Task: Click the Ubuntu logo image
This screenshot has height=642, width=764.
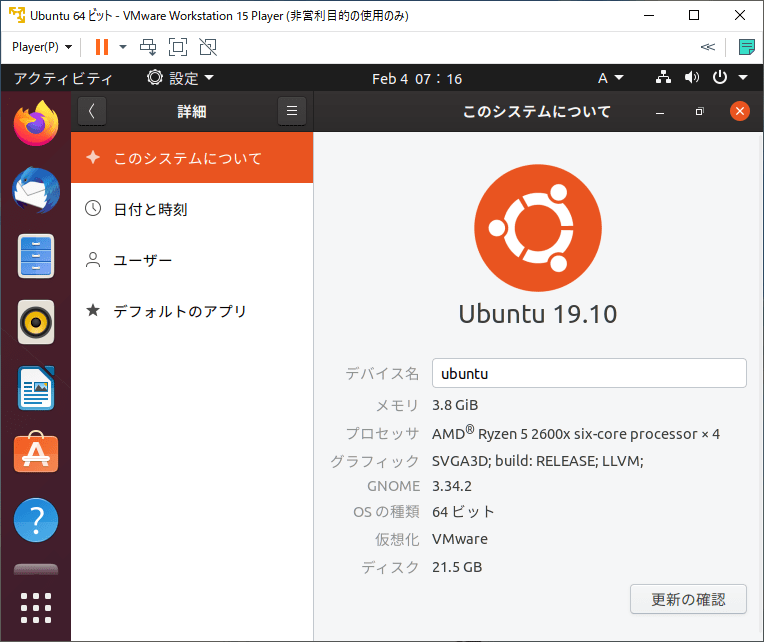Action: tap(538, 227)
